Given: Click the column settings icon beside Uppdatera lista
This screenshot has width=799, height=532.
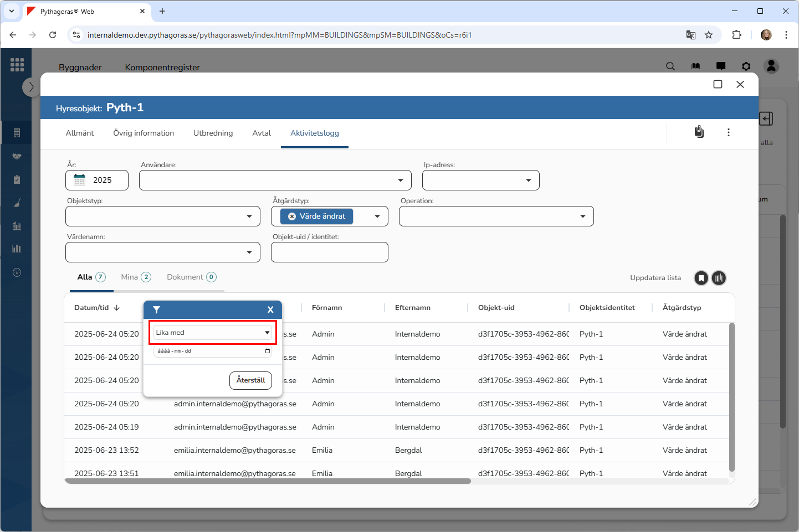Looking at the screenshot, I should [719, 278].
